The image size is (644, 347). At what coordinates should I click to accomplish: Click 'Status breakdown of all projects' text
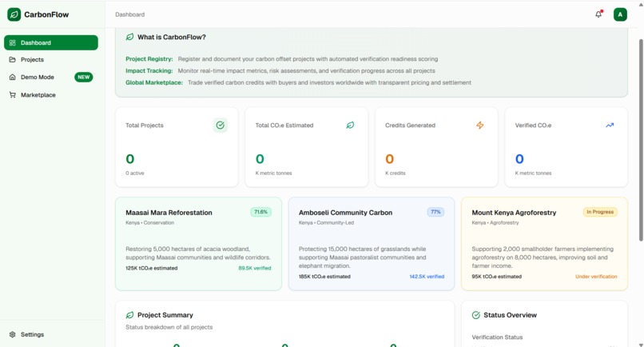pos(169,327)
